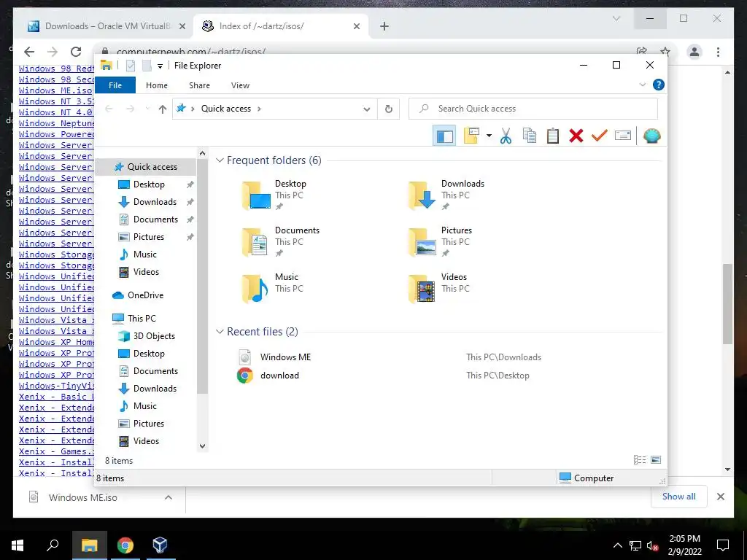Open the Windows ME recent file
Viewport: 747px width, 560px height.
[x=285, y=357]
